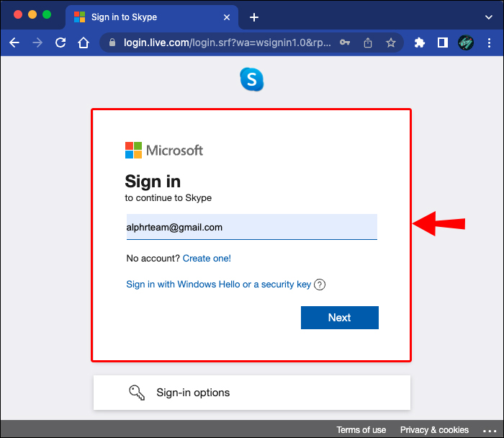Click the Skype logo at page top

pyautogui.click(x=252, y=79)
